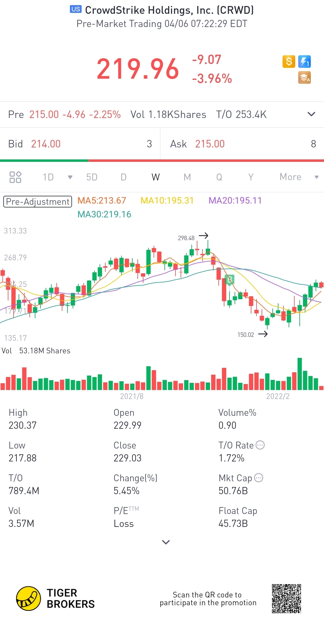Tap the Pre 215.00 pre-market price
The width and height of the screenshot is (324, 644).
tap(64, 114)
